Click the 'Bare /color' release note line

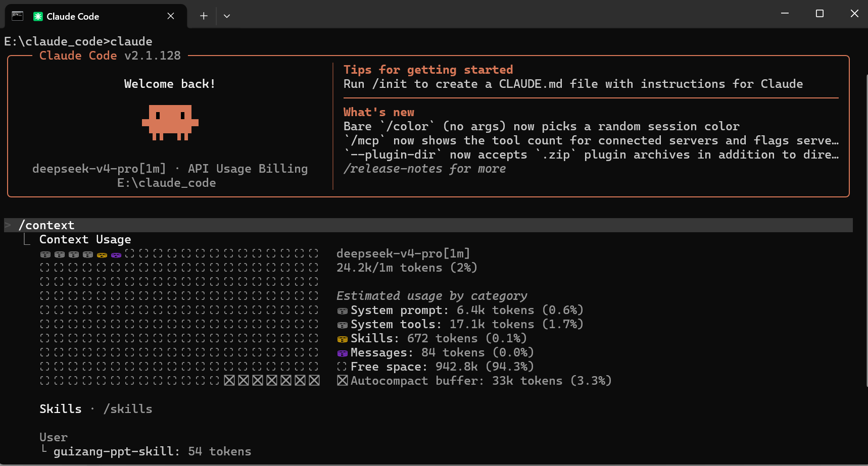[x=542, y=126]
